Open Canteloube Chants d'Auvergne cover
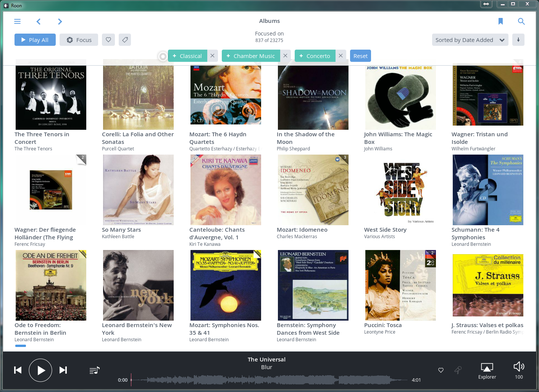The image size is (539, 392). point(226,190)
